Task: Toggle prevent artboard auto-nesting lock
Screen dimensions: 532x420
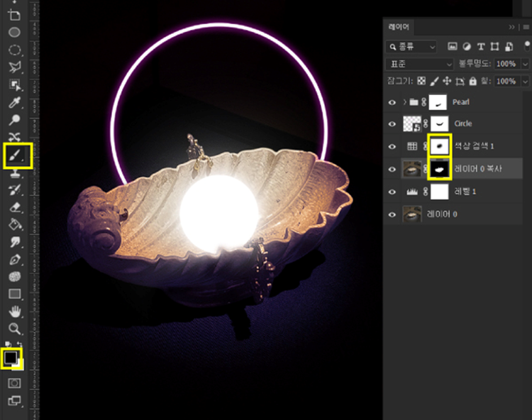Action: [460, 82]
